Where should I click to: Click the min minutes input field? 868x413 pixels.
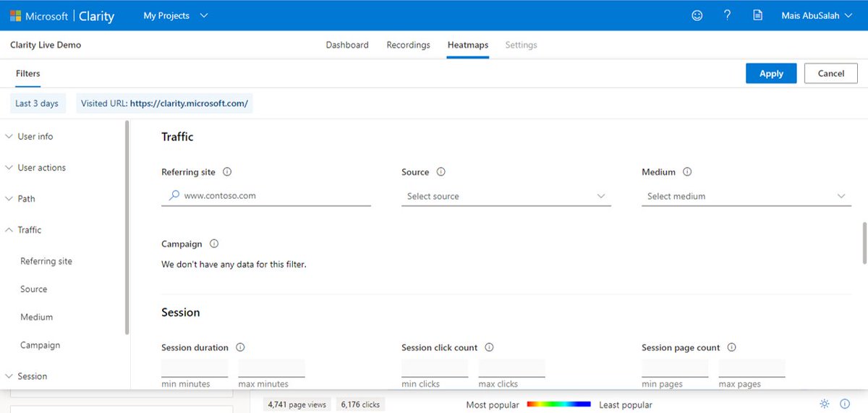click(x=195, y=367)
